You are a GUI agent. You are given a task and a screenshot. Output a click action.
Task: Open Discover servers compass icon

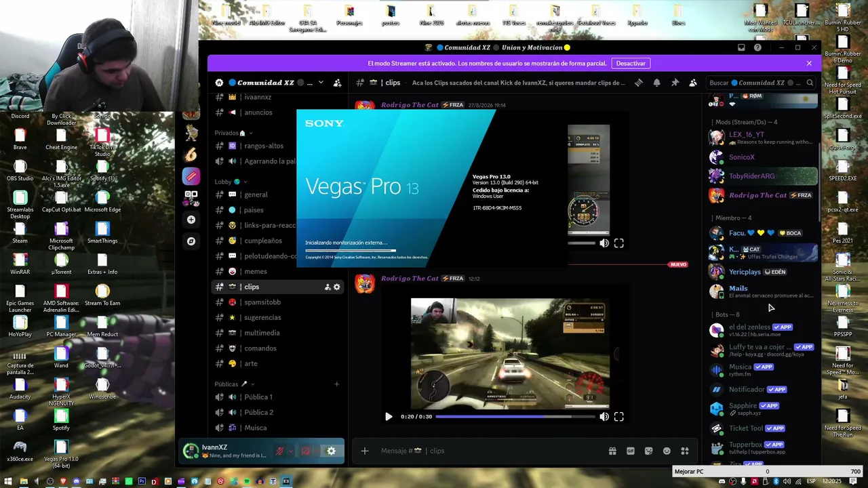click(x=191, y=241)
